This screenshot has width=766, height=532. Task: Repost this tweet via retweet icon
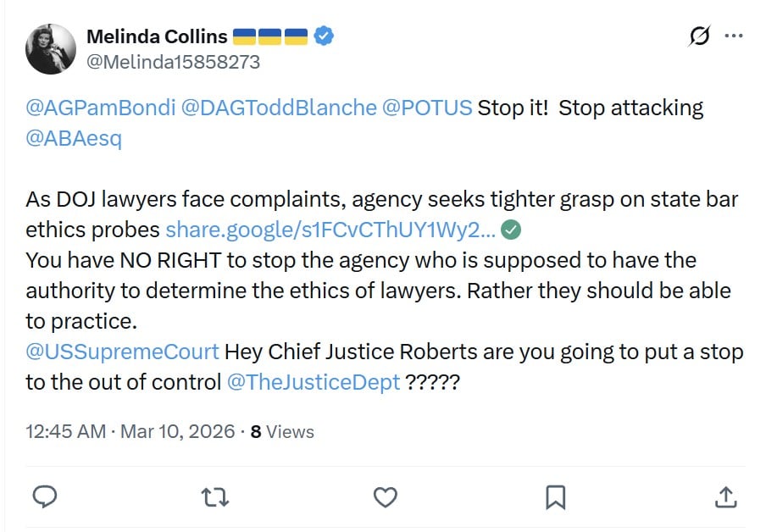point(215,496)
